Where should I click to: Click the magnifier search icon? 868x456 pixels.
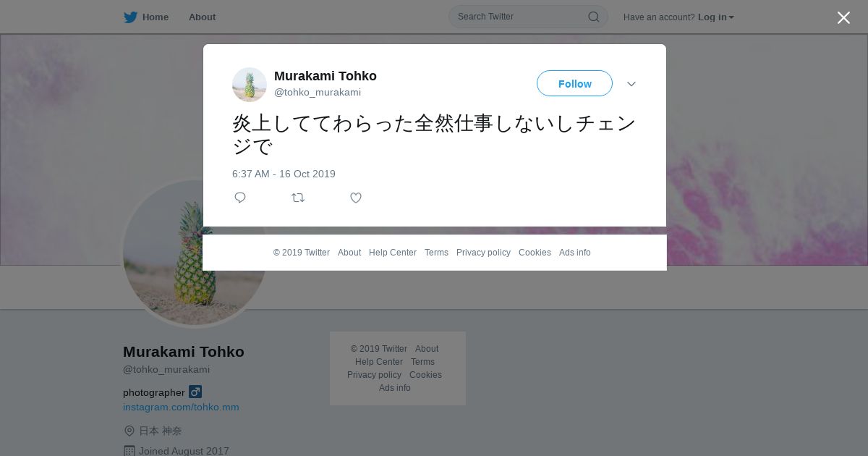pyautogui.click(x=593, y=17)
